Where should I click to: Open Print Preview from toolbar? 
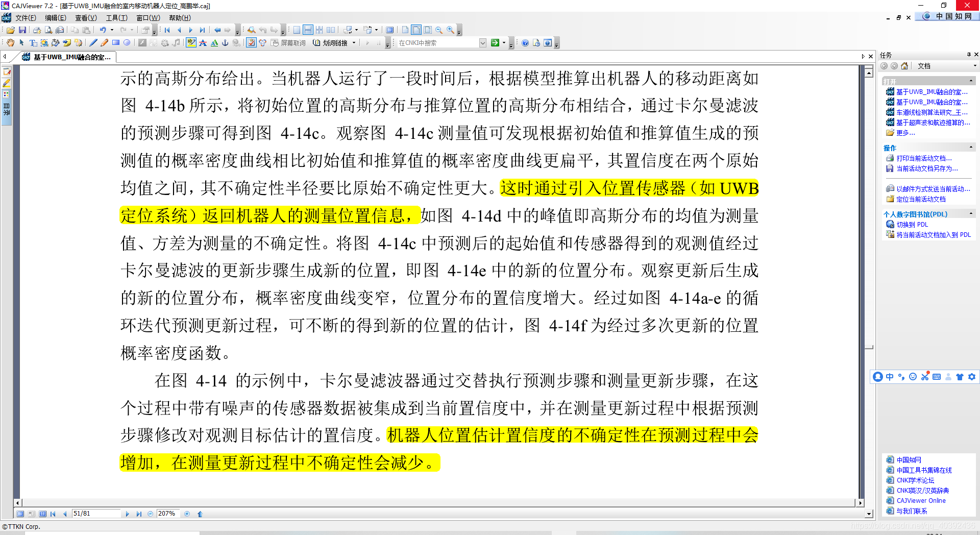48,30
